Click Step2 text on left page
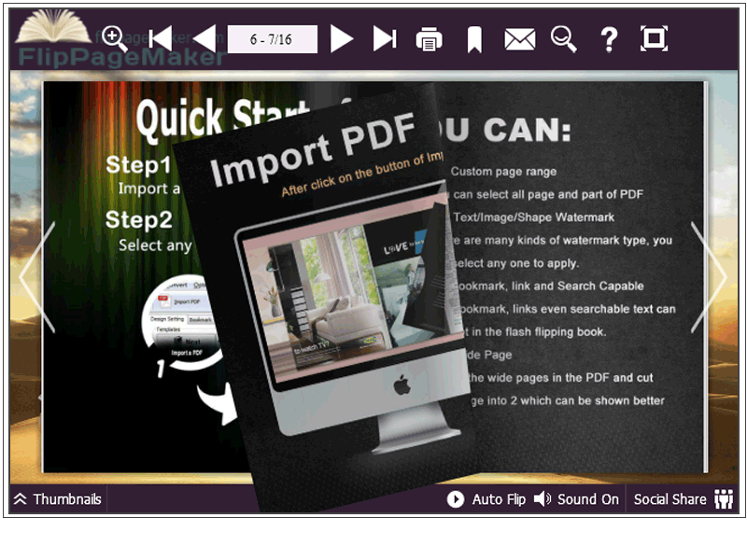Image resolution: width=747 pixels, height=560 pixels. point(138,220)
